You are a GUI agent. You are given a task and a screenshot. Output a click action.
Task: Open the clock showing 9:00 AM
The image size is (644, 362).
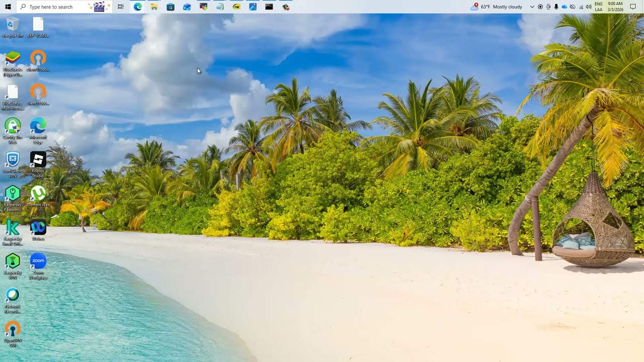615,7
